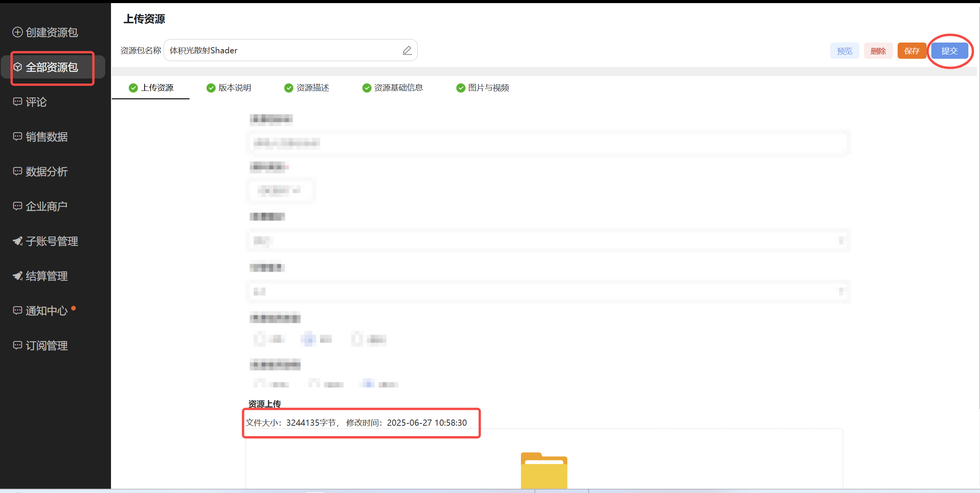Click the chat icon beside 评论
Screen dimensions: 980x493
(17, 102)
